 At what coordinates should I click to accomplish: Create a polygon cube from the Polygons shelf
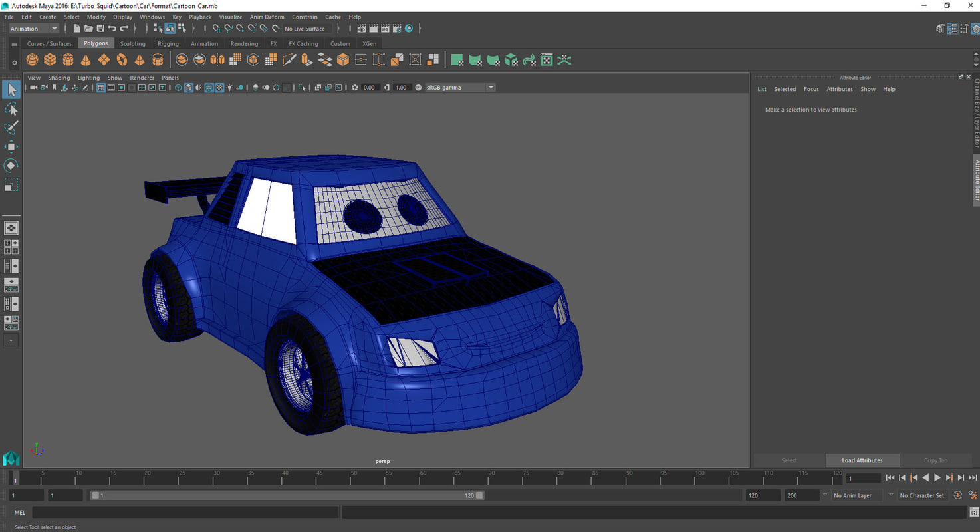pyautogui.click(x=51, y=59)
